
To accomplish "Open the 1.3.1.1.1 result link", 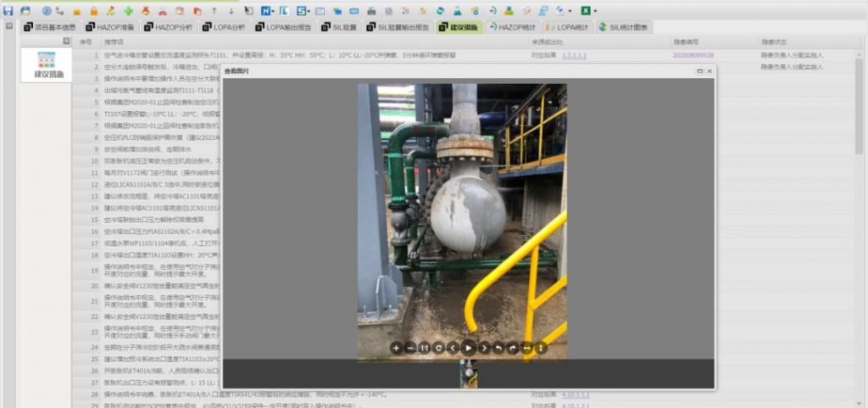I will [574, 55].
